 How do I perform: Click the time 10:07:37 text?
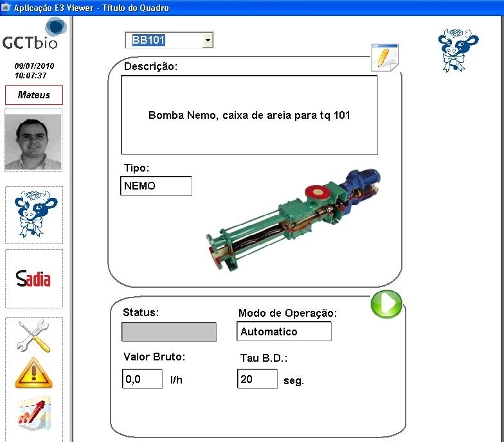click(31, 76)
